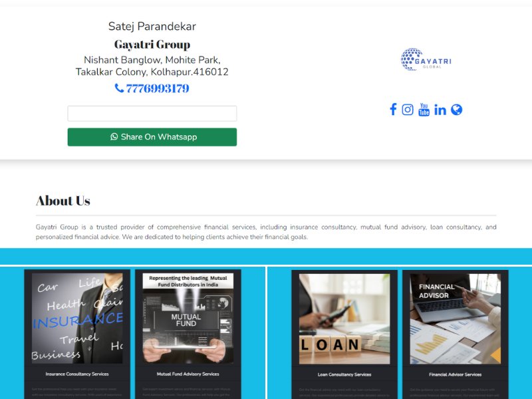
Task: Open the Financial Advisor image thumbnail
Action: tap(456, 319)
